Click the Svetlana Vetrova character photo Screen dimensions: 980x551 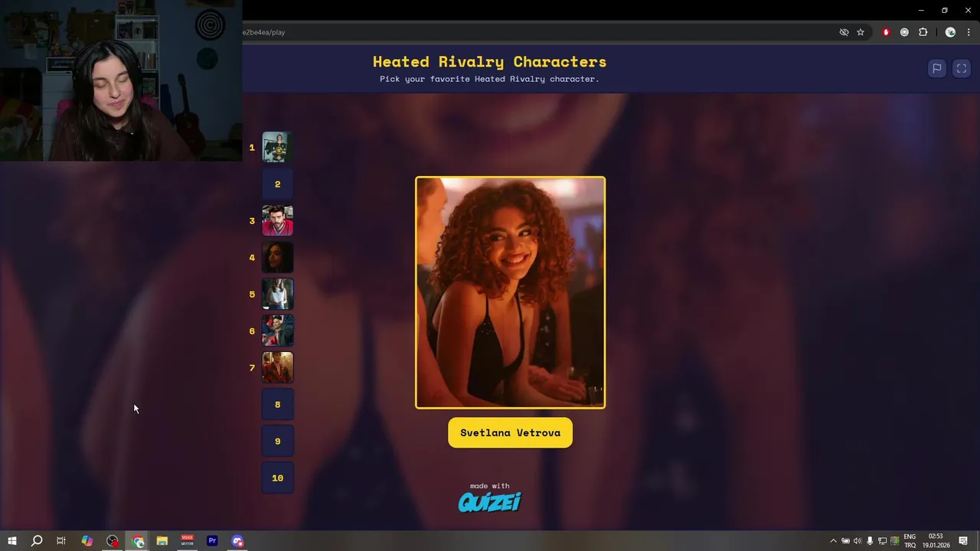click(x=510, y=292)
